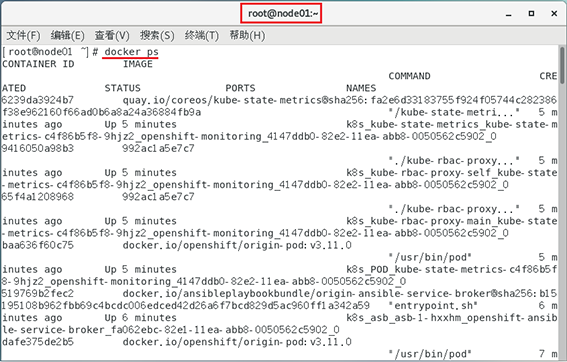The image size is (567, 362).
Task: Open the 查看(V) menu
Action: (112, 35)
